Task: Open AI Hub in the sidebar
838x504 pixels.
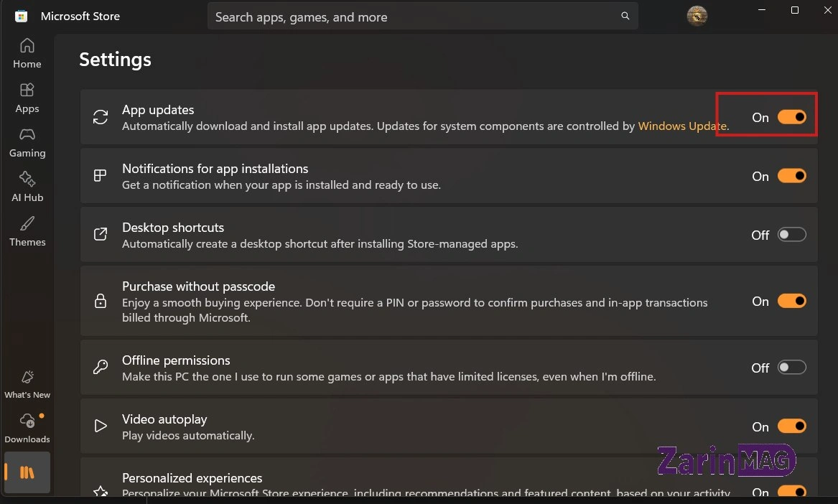Action: coord(27,187)
